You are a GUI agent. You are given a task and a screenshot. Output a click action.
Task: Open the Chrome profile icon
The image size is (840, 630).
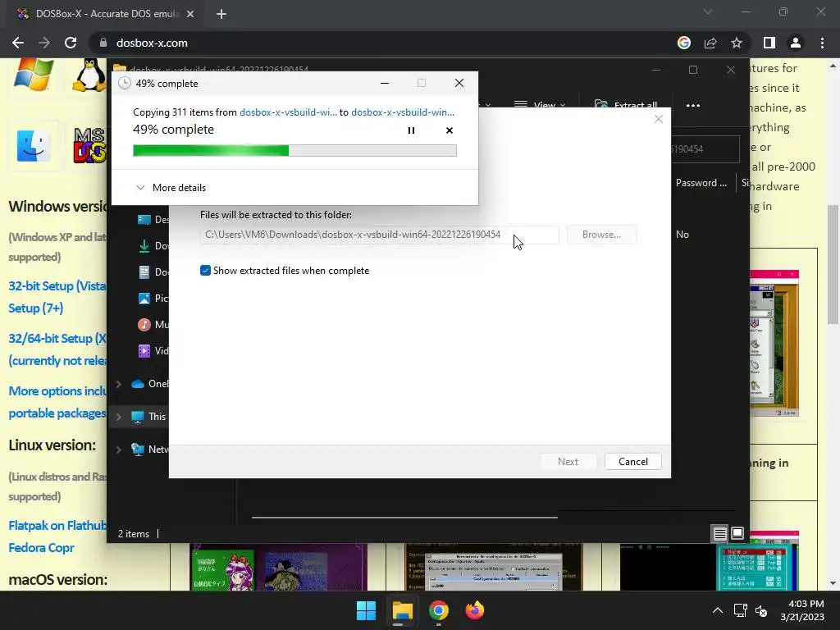[796, 43]
